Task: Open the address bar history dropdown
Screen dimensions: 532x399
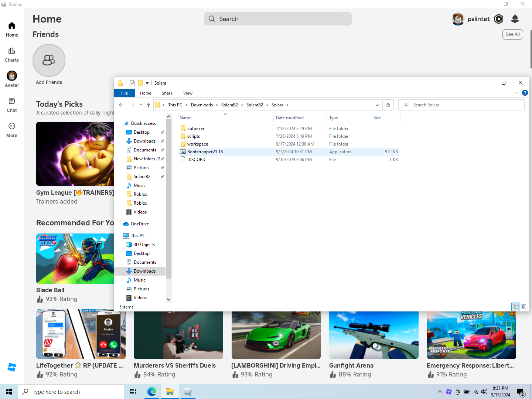Action: click(x=377, y=105)
